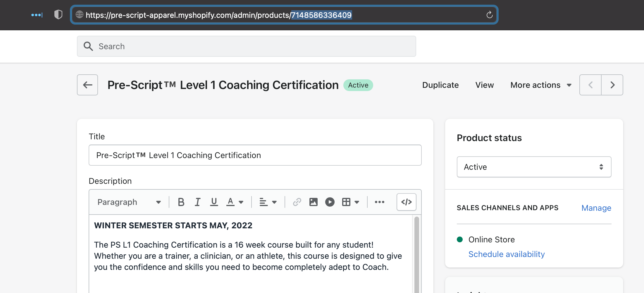Apply underline formatting in description editor
The image size is (644, 293).
pyautogui.click(x=214, y=202)
